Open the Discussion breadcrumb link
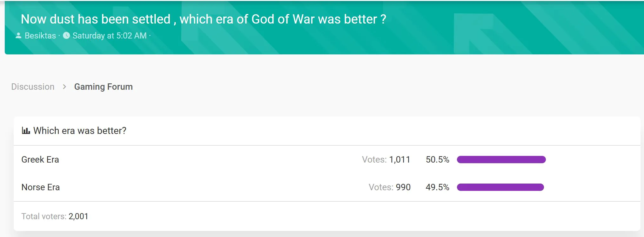The height and width of the screenshot is (237, 644). [33, 87]
